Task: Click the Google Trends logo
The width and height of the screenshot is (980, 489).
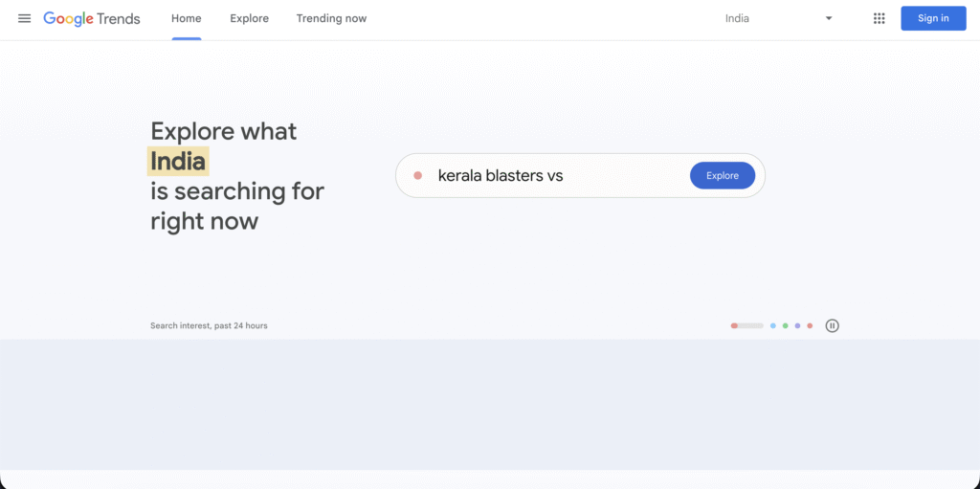Action: (x=92, y=18)
